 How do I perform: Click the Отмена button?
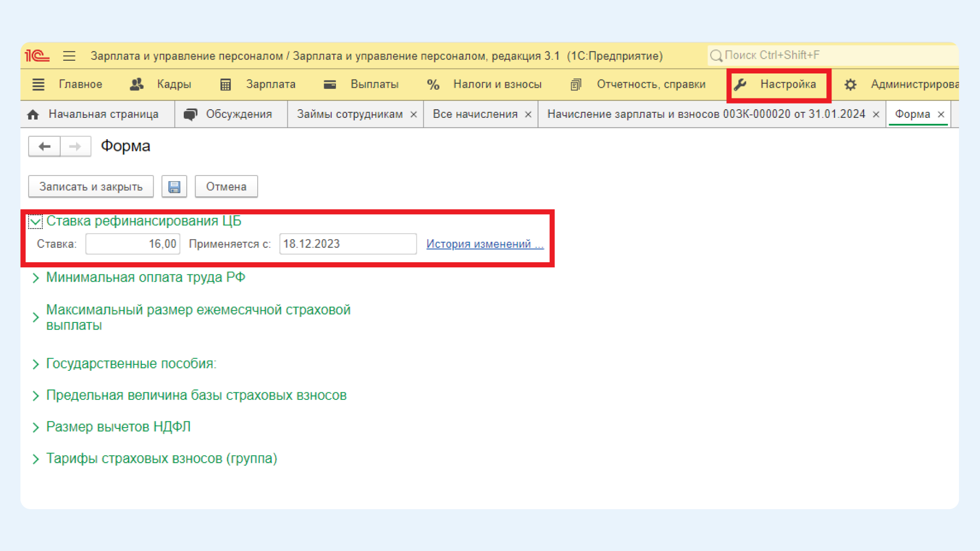pyautogui.click(x=226, y=187)
